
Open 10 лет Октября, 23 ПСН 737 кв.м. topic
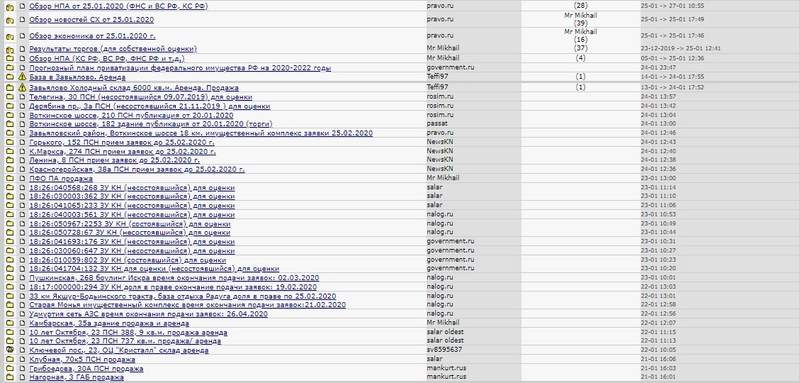pos(125,341)
